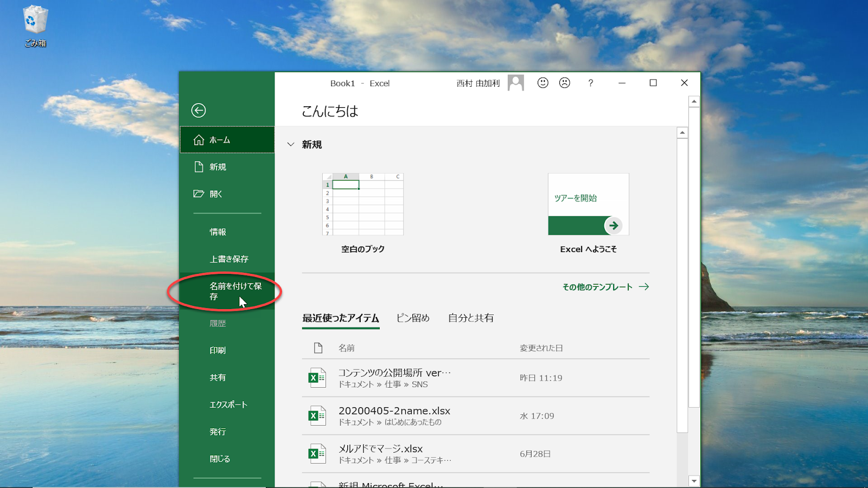The image size is (868, 488).
Task: Click the user account profile picture
Action: coord(516,83)
